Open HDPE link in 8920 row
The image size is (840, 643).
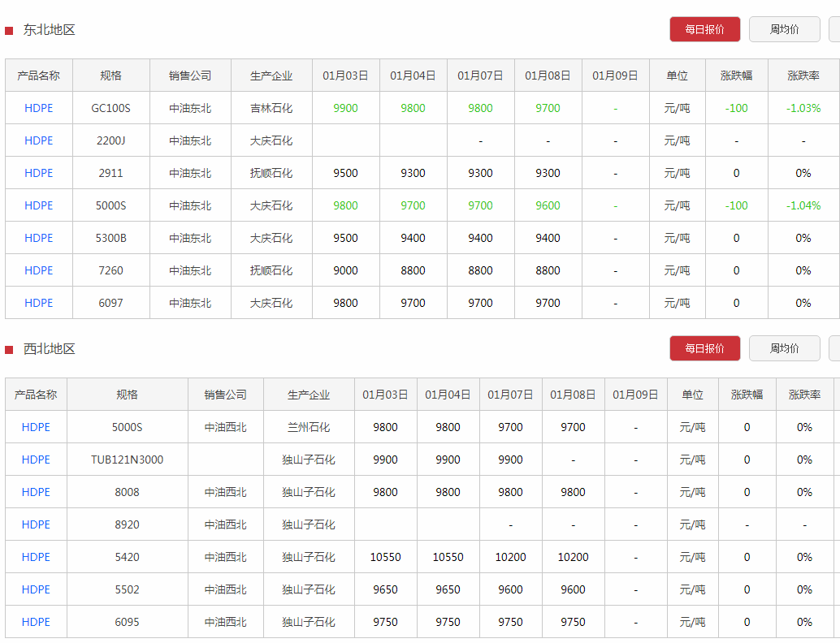[x=36, y=524]
